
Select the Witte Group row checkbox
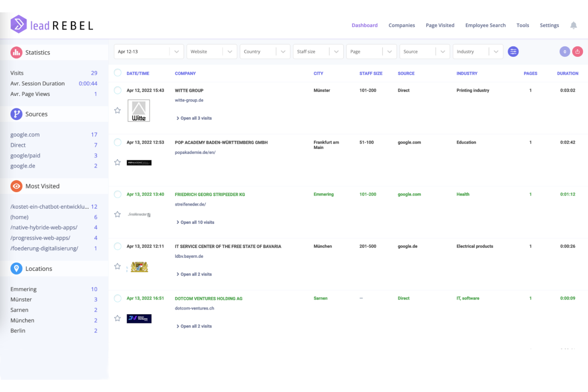coord(118,90)
